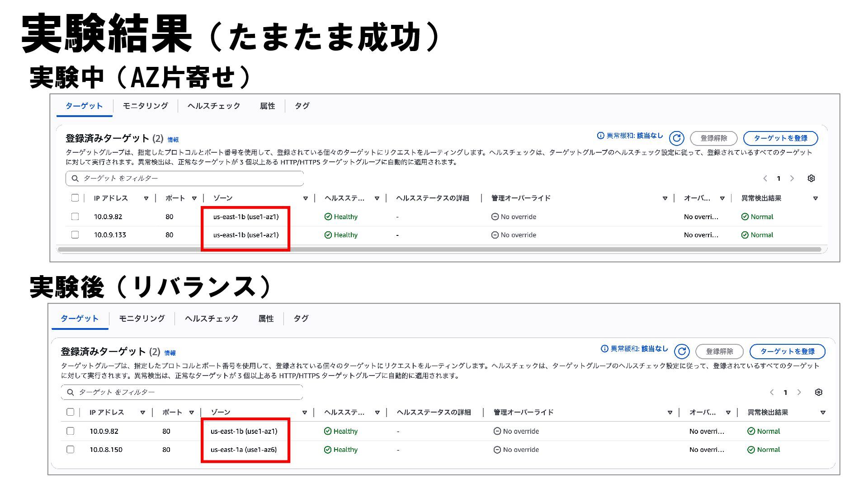Switch to ヘルスチェック tab in top panel
This screenshot has width=868, height=488.
point(214,106)
